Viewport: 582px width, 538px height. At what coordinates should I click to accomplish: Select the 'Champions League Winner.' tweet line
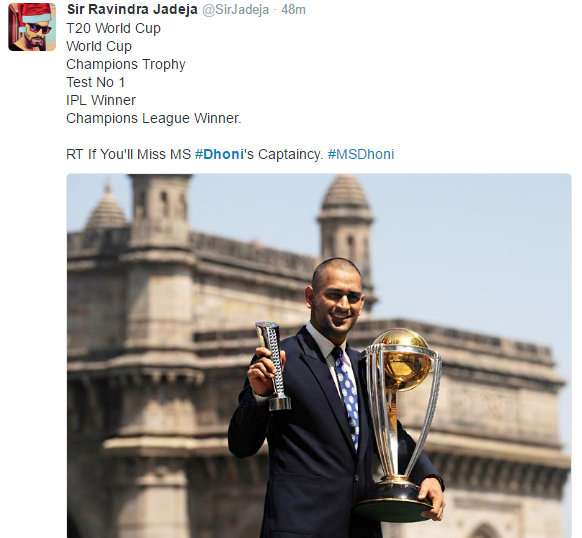point(154,118)
